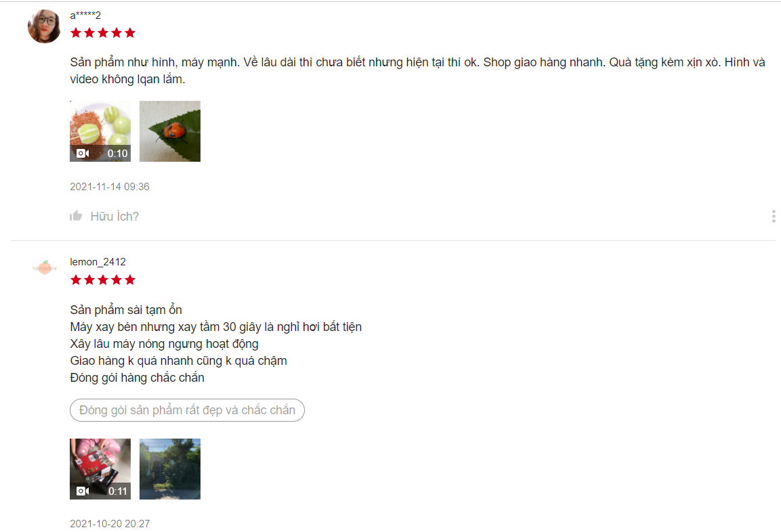Viewport: 781px width, 532px height.
Task: Click the username lemon_2412
Action: [98, 262]
